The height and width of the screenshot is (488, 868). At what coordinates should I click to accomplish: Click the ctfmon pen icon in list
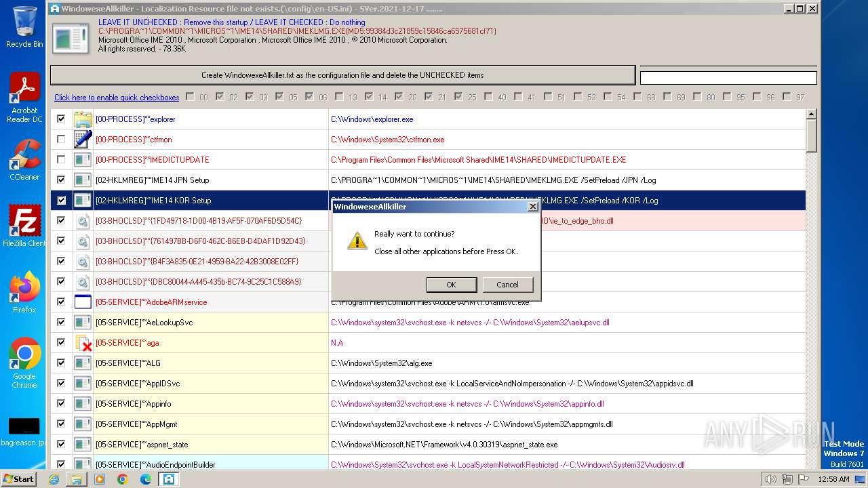coord(83,140)
